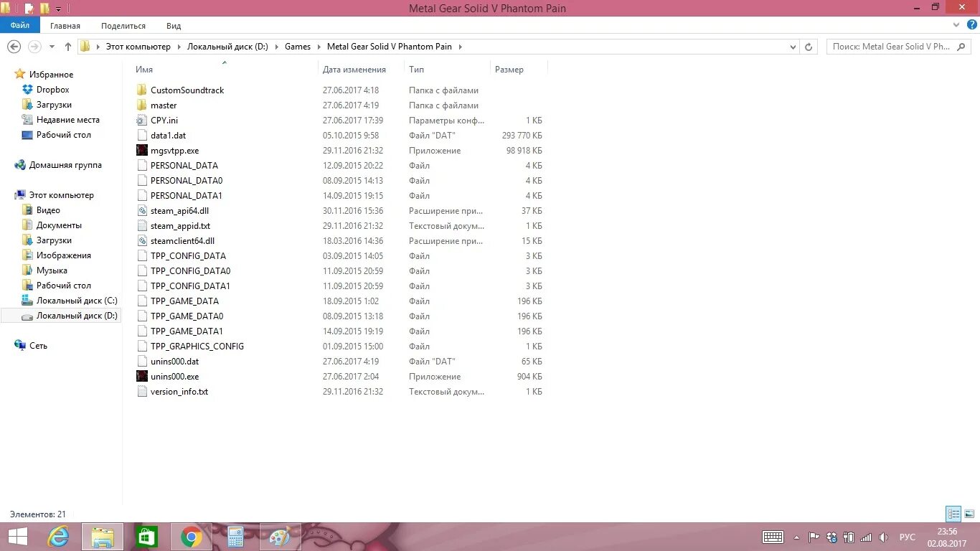Viewport: 980px width, 551px height.
Task: Open Paint from taskbar
Action: click(x=280, y=537)
